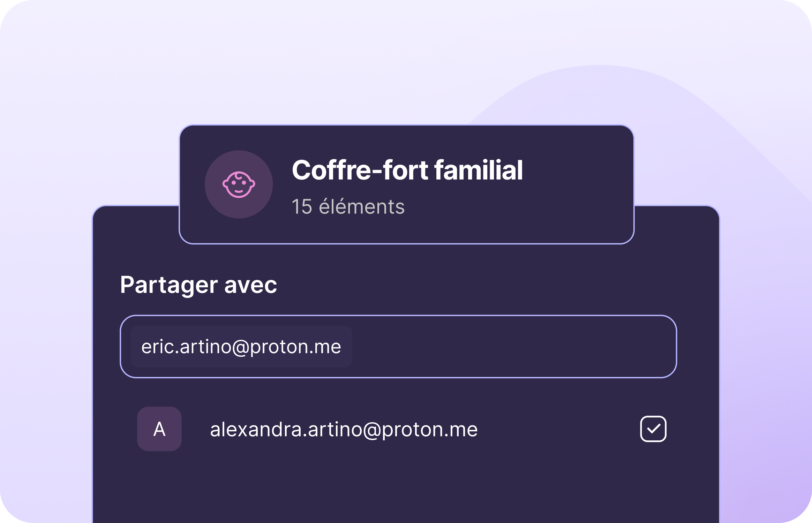The height and width of the screenshot is (523, 812).
Task: Select the eric.artino@proton.me email chip
Action: [x=241, y=347]
